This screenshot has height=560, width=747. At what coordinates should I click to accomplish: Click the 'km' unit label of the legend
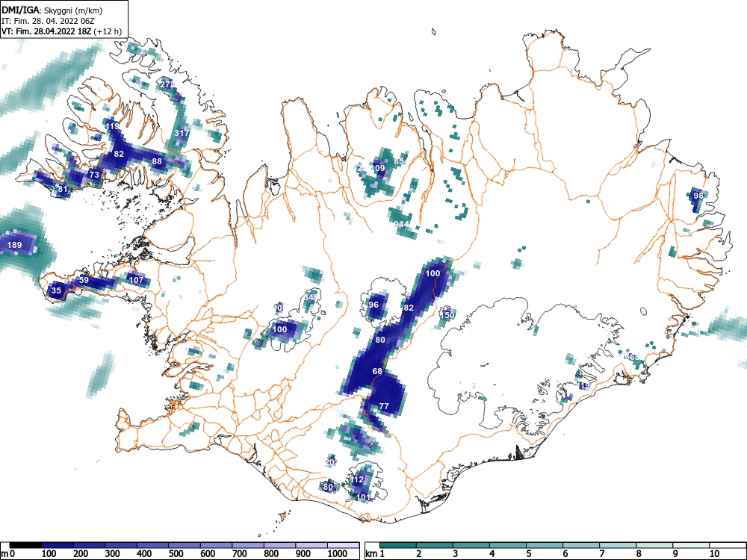tap(371, 554)
